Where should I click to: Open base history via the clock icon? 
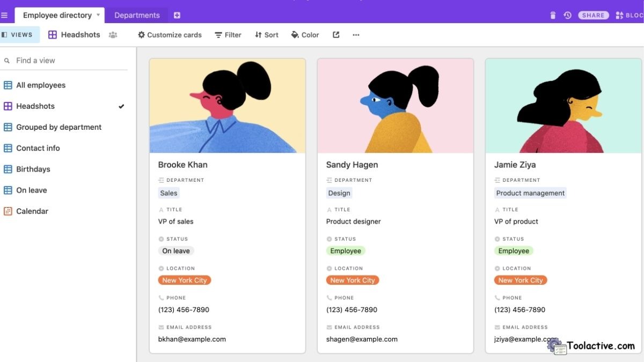(567, 14)
